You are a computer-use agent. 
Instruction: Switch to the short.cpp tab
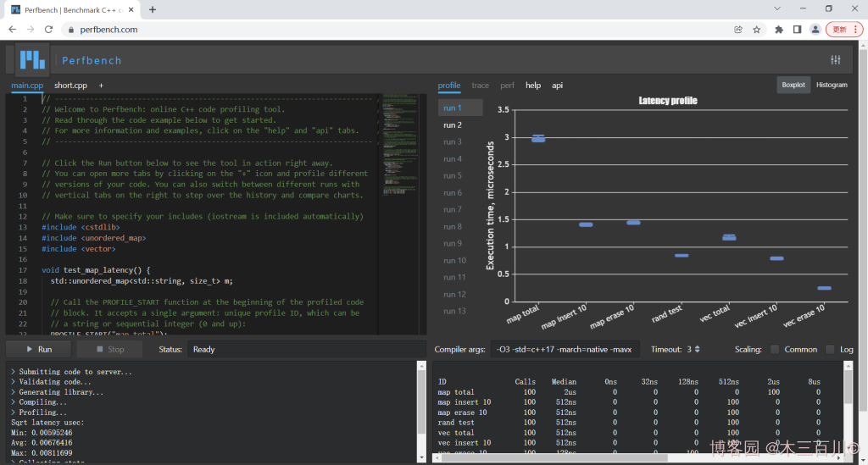[70, 86]
